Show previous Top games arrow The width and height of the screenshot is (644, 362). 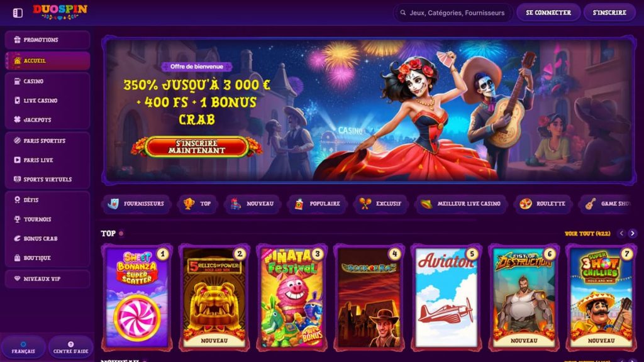click(x=621, y=233)
